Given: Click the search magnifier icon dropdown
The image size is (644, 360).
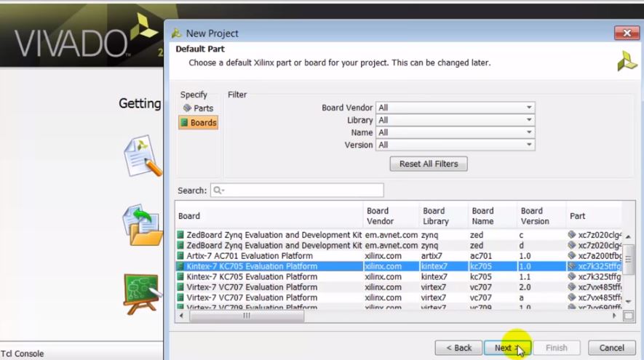Looking at the screenshot, I should (219, 190).
